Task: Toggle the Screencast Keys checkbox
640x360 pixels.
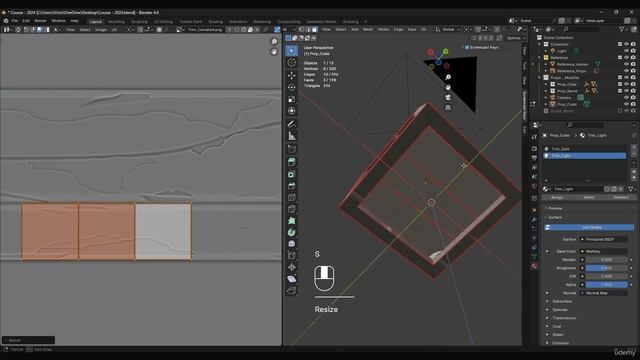Action: click(x=467, y=47)
